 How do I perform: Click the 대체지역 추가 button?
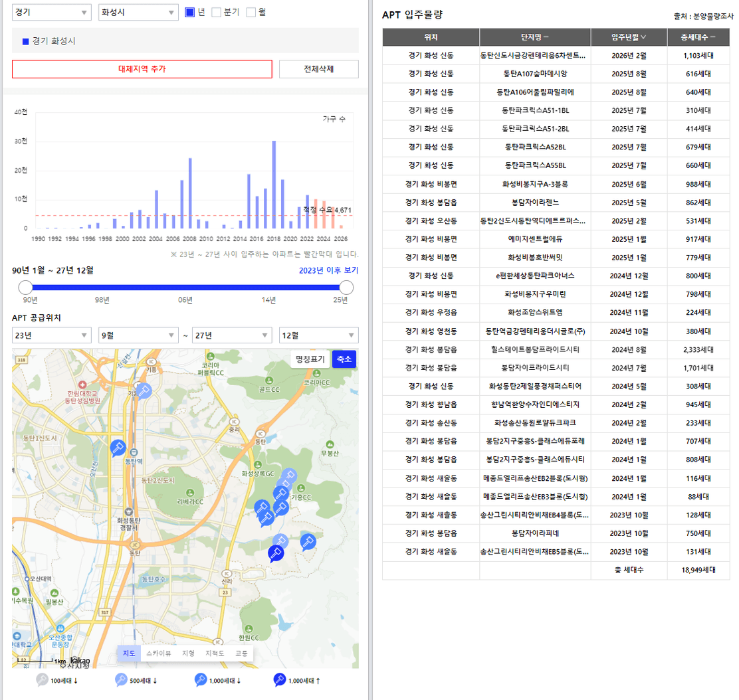tap(142, 69)
